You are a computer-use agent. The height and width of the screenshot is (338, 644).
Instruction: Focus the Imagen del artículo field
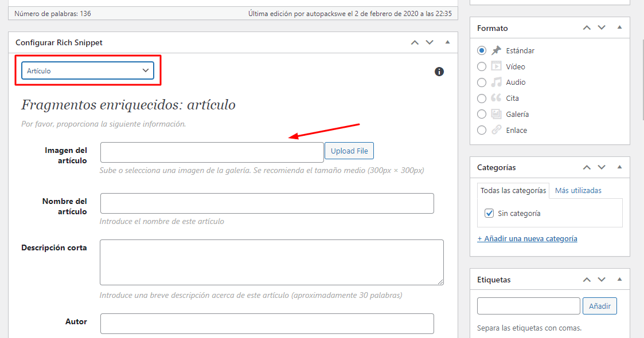click(212, 152)
